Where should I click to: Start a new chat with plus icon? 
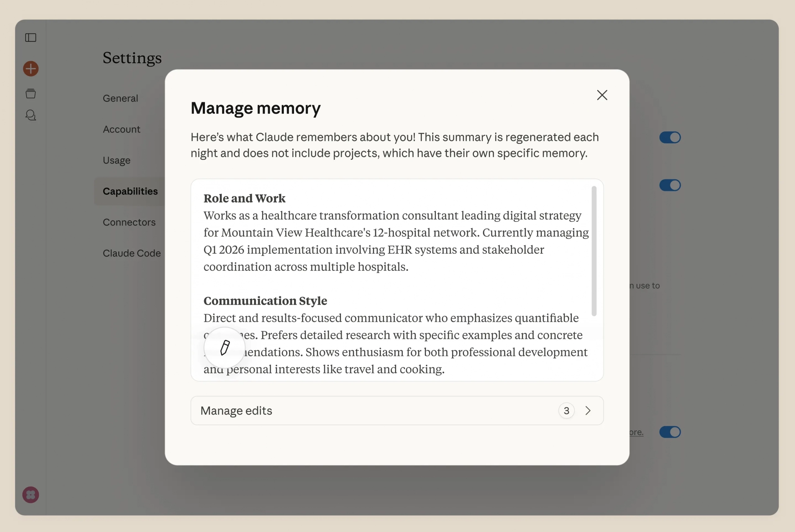click(30, 69)
